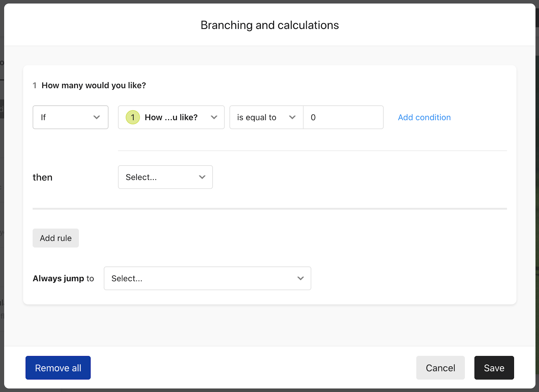Click the question number 1 badge icon
The image size is (539, 392).
133,117
